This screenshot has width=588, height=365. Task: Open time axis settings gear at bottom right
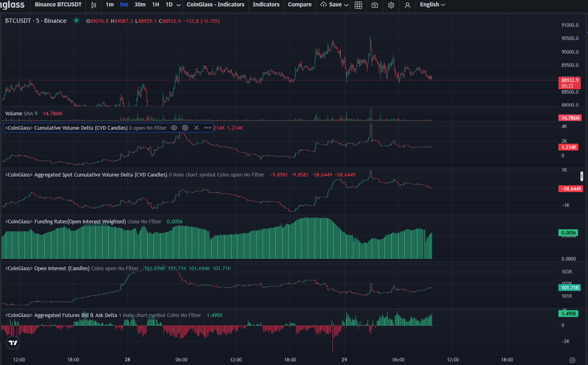coord(572,360)
